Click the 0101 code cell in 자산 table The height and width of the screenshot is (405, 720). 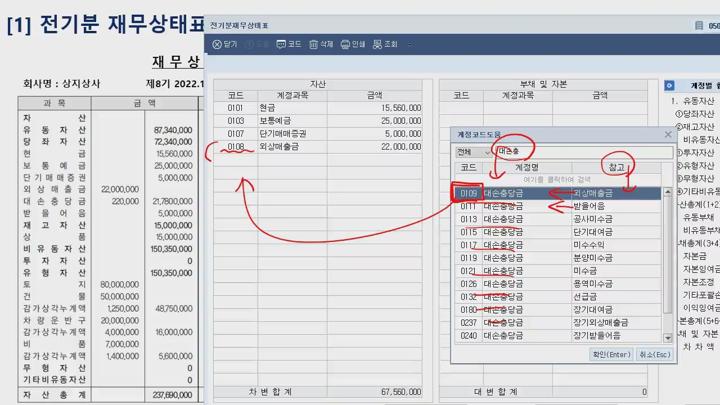(236, 108)
